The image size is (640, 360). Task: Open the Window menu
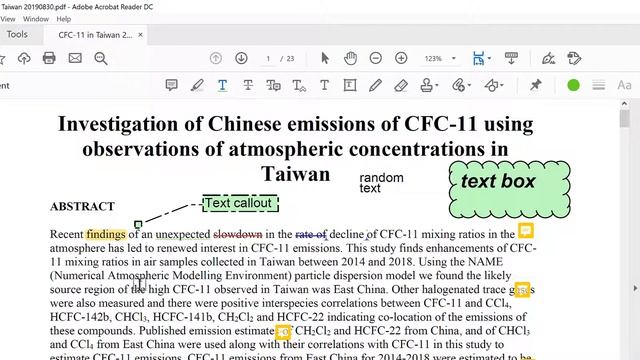pos(36,19)
